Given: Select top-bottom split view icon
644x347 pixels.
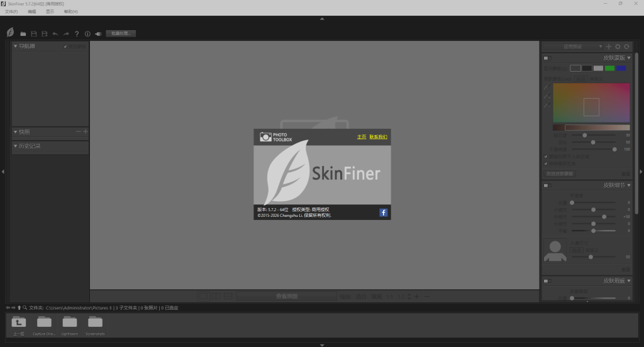Looking at the screenshot, I should click(228, 296).
